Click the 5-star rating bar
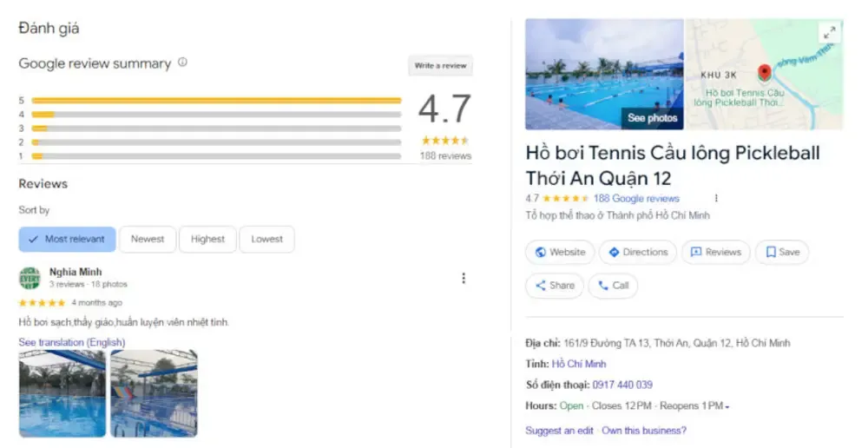Screen dimensions: 868x448 [x=216, y=101]
